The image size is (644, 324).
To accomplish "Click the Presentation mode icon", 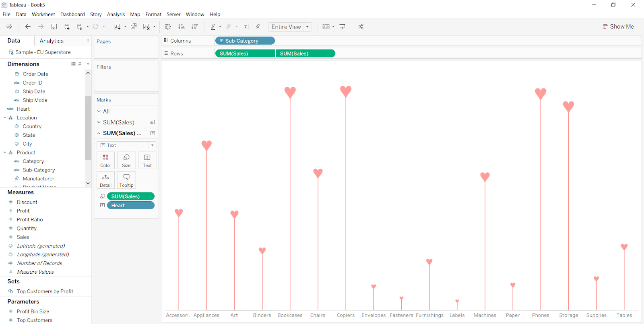I will tap(343, 27).
